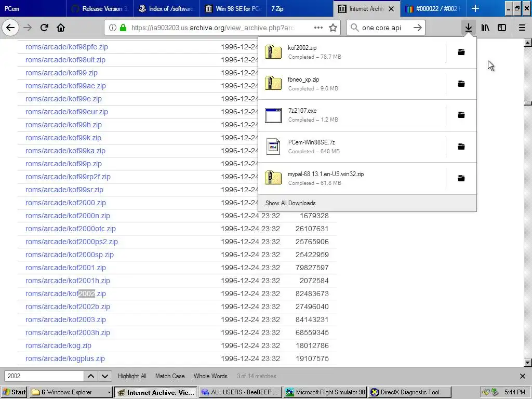Open roms/arcade/kof99rp2f.zip link

pos(68,177)
